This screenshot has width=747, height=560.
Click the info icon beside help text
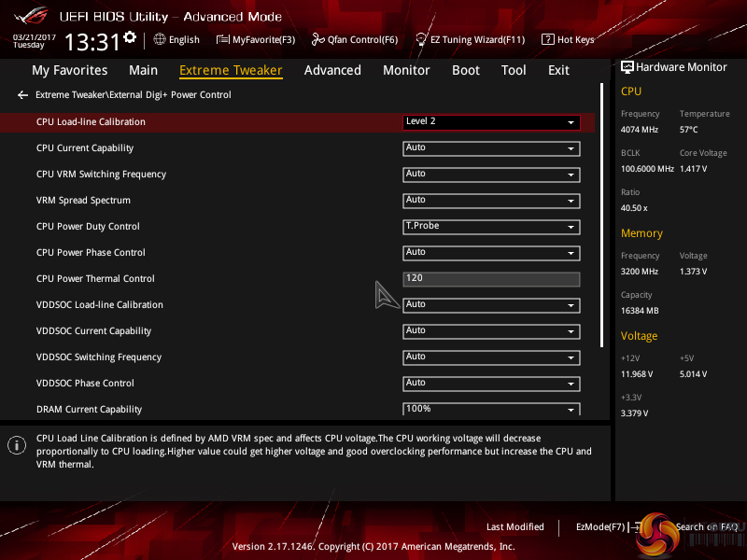pyautogui.click(x=17, y=446)
